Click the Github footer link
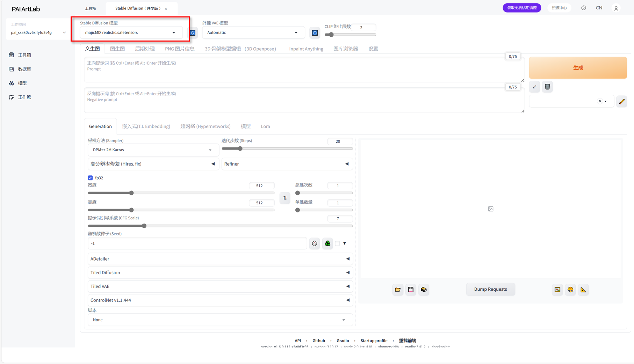 click(319, 341)
